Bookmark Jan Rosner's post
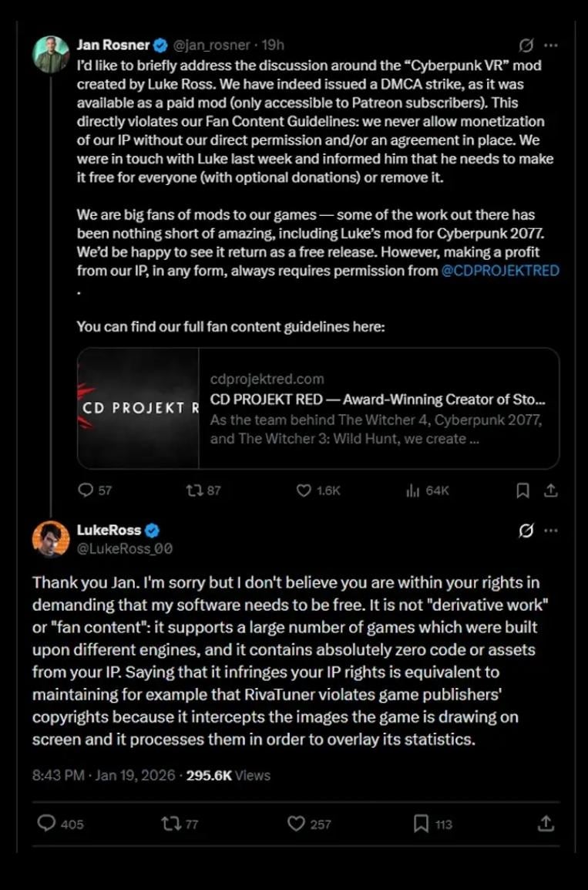Screen dimensions: 588x890 522,490
